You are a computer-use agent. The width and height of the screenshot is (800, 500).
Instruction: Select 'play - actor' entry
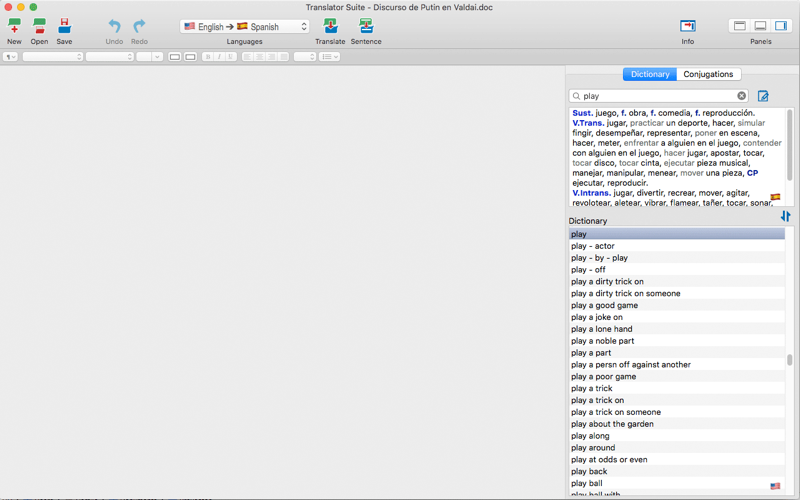click(x=677, y=246)
